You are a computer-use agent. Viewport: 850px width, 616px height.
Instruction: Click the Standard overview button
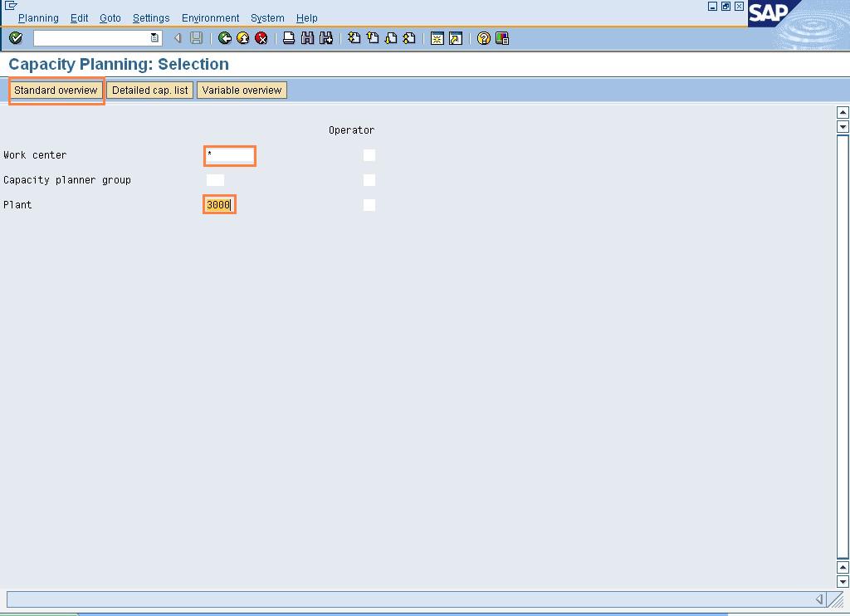coord(56,90)
